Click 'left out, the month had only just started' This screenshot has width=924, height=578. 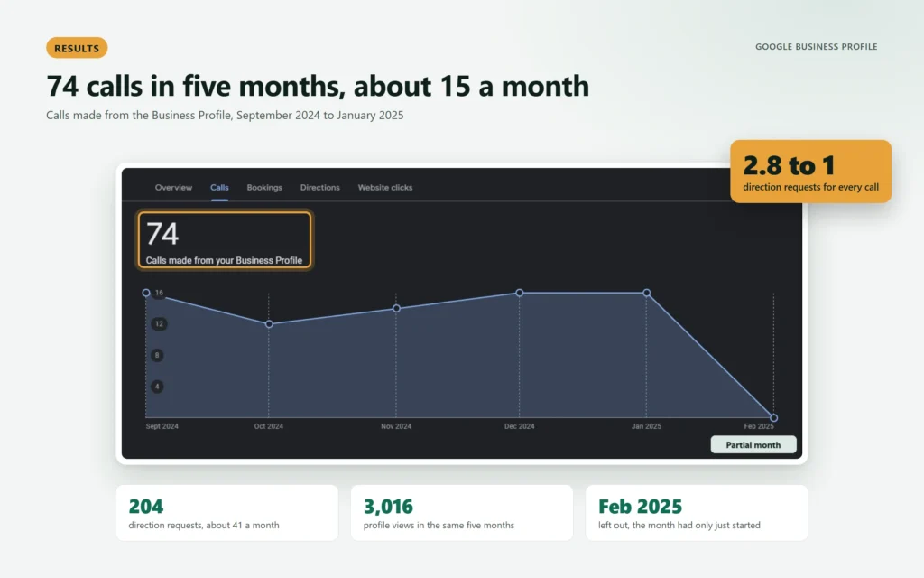pyautogui.click(x=679, y=525)
